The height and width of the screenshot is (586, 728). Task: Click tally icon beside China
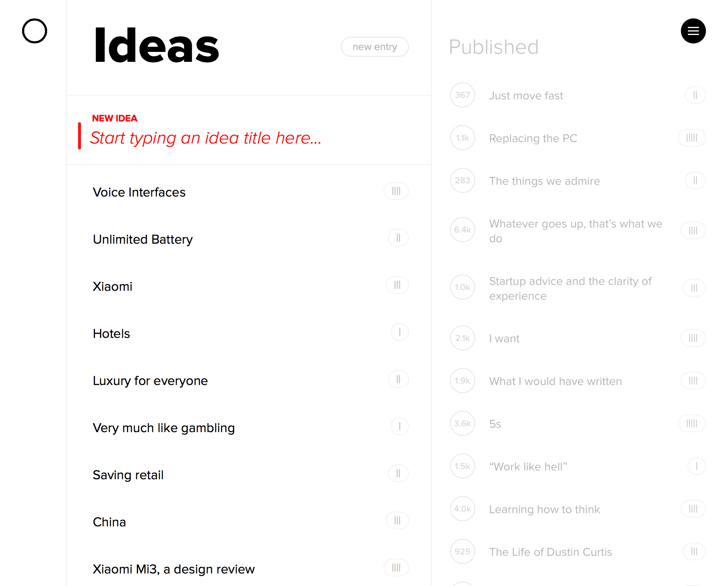(397, 521)
